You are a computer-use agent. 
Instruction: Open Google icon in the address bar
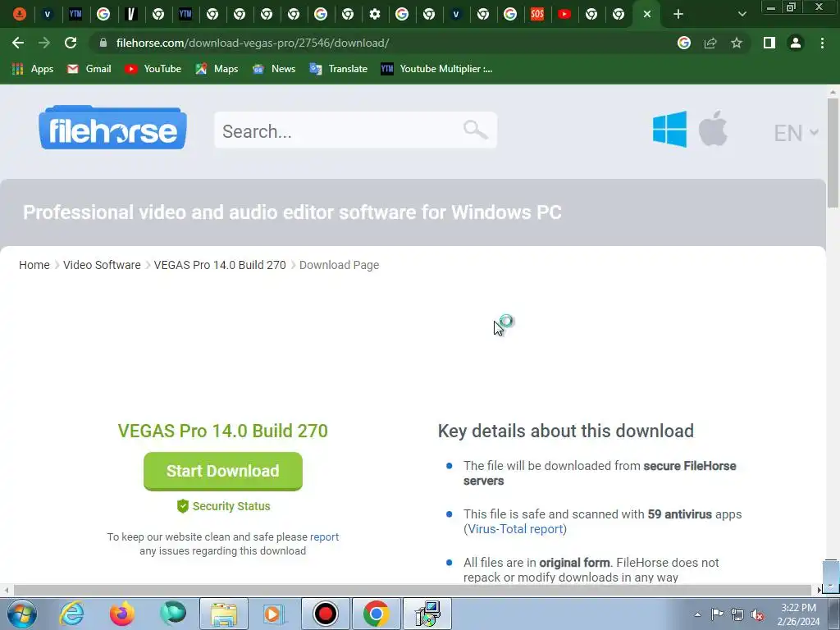pos(683,43)
